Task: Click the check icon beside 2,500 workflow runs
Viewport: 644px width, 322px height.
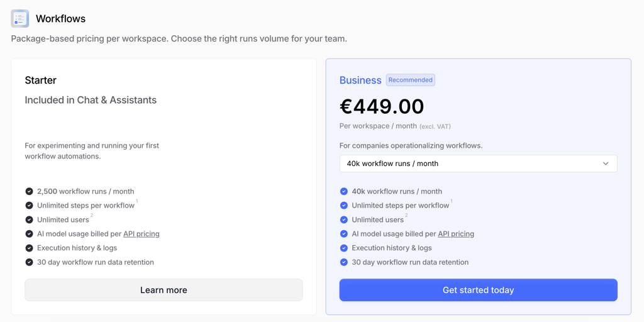Action: [x=29, y=191]
